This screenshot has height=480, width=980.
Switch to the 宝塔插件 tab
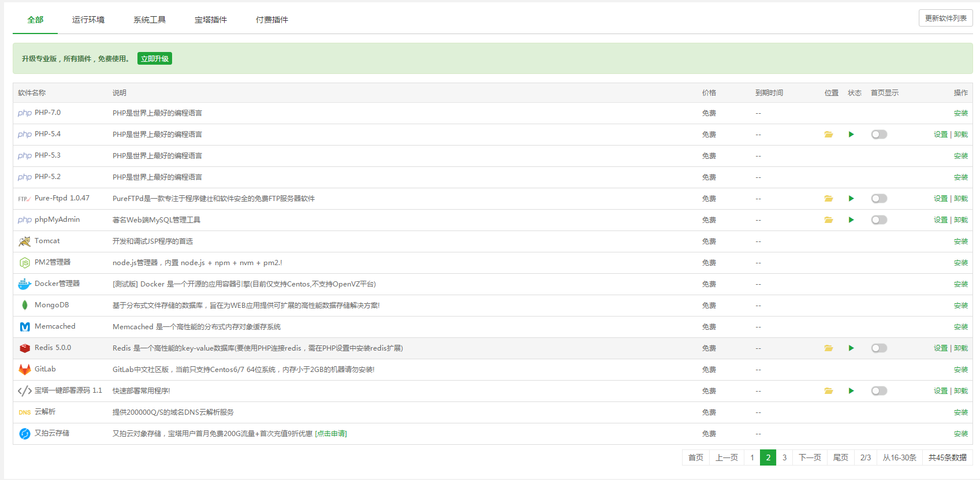[x=211, y=20]
